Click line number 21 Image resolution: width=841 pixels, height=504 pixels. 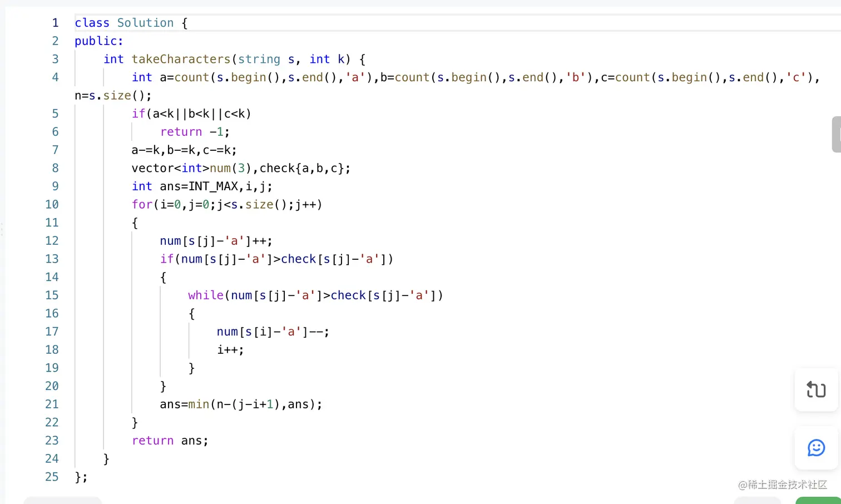pos(52,404)
